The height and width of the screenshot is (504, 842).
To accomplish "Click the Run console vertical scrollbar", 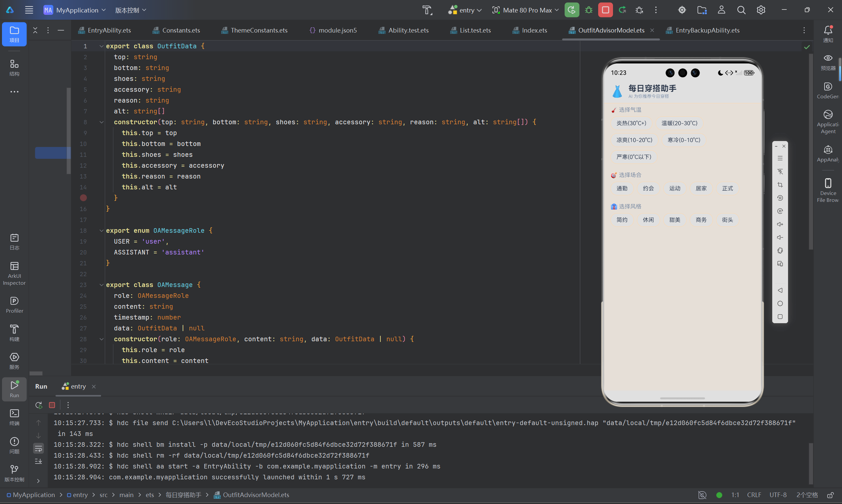I will coord(811,463).
